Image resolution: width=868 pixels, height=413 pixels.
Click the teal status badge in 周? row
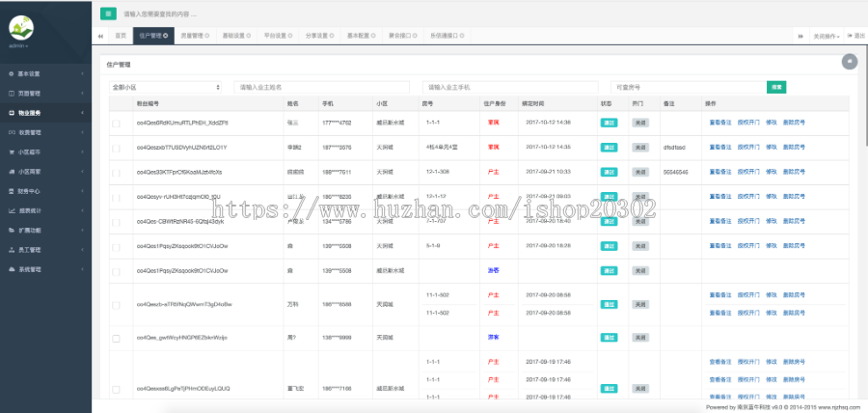tap(609, 338)
